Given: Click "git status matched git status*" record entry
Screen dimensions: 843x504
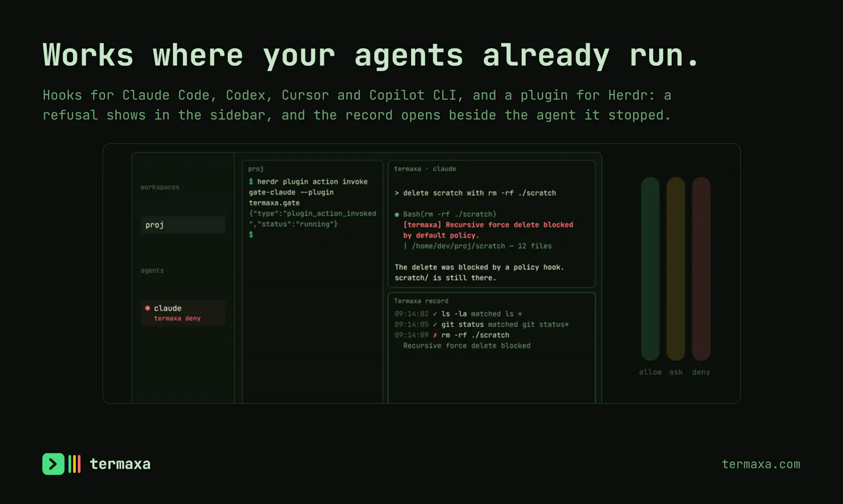Looking at the screenshot, I should 505,324.
